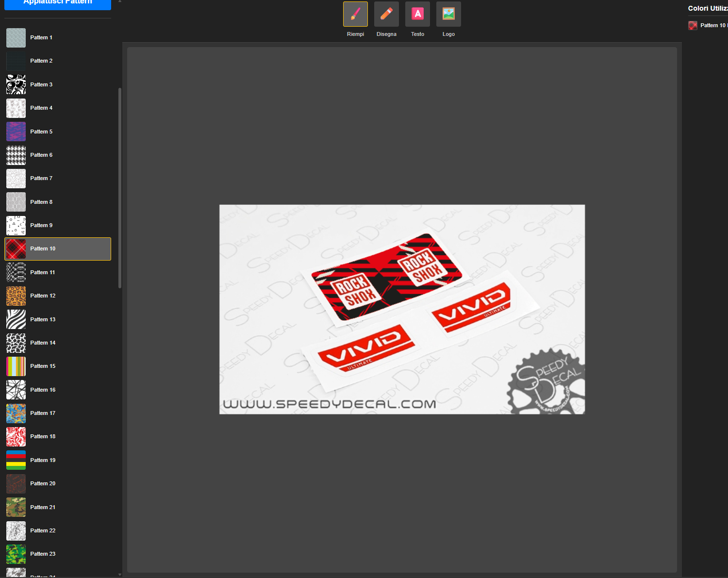The image size is (728, 578).
Task: Select Pattern 15 striped thumbnail
Action: click(16, 366)
